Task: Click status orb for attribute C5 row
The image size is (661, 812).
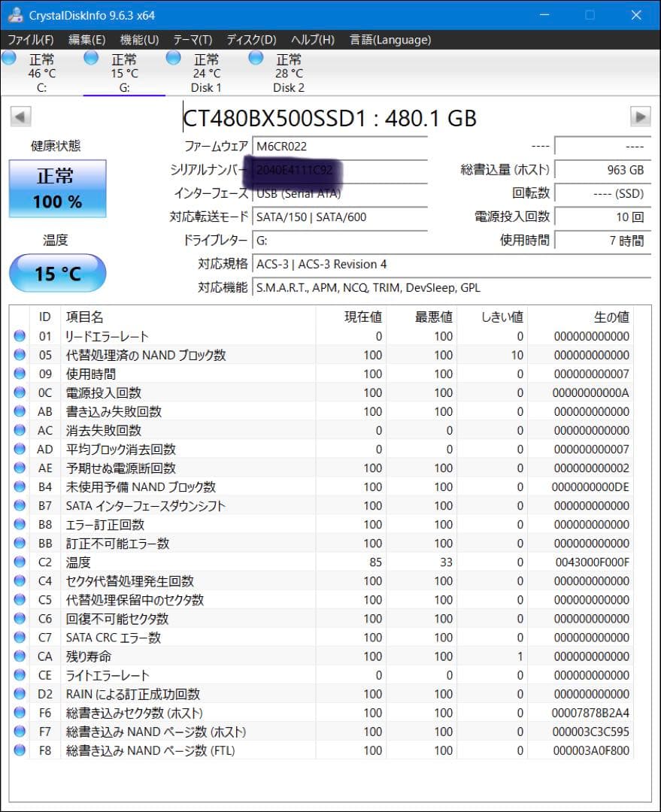Action: (20, 600)
